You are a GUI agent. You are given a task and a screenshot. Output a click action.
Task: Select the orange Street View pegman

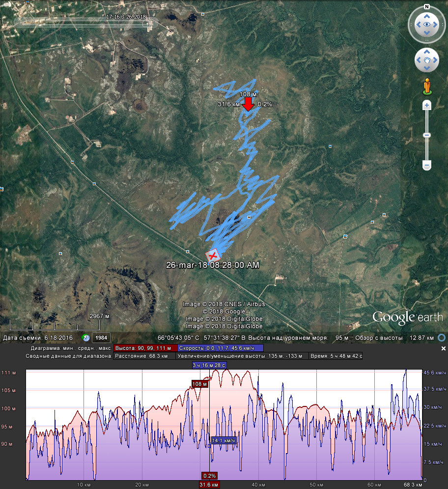pyautogui.click(x=427, y=86)
